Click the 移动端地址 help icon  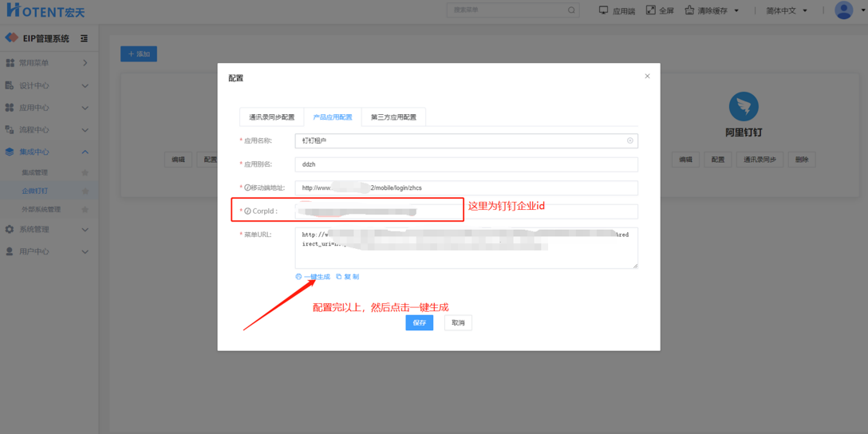pyautogui.click(x=247, y=187)
